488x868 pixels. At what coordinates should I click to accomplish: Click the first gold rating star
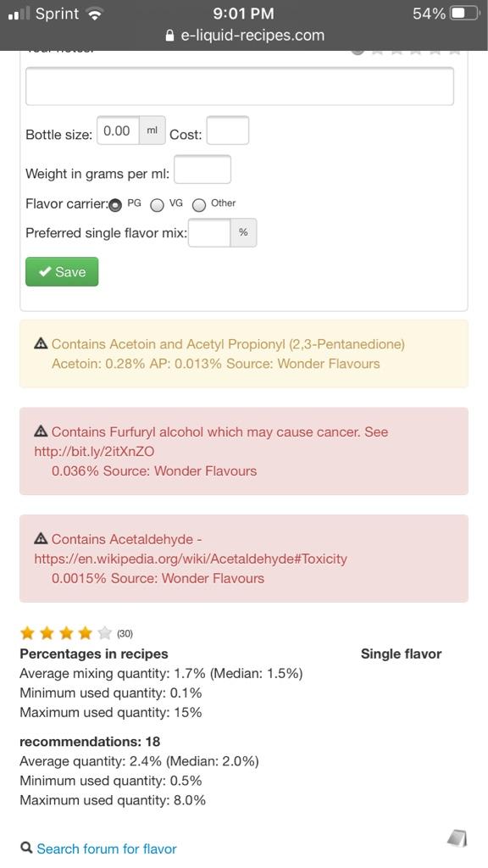(27, 632)
